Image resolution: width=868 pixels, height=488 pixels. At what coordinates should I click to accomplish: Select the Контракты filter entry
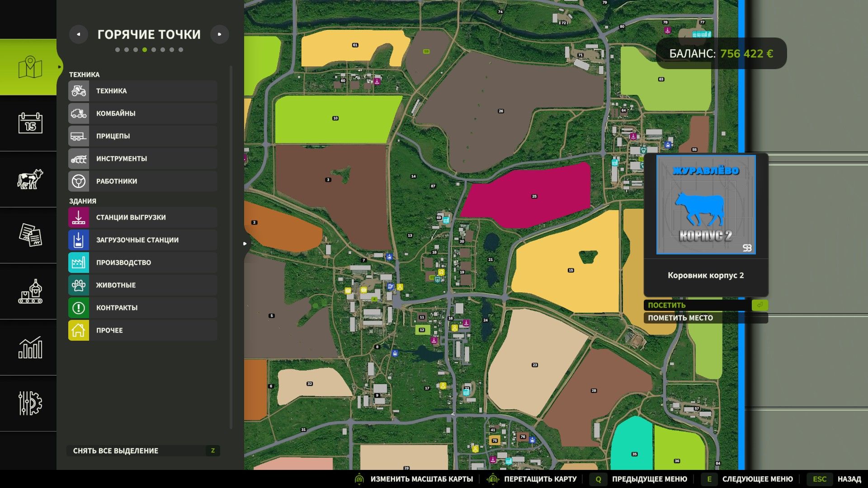coord(143,308)
